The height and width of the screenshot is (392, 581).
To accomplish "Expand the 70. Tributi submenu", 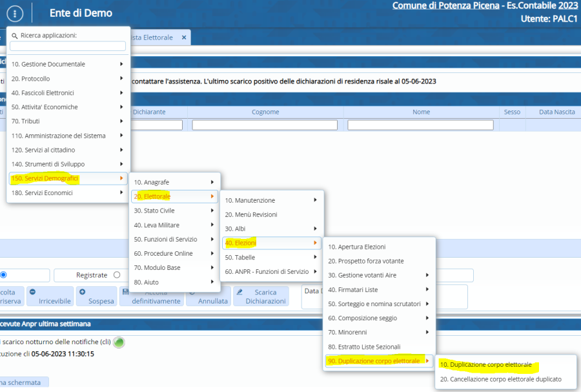I will click(68, 121).
